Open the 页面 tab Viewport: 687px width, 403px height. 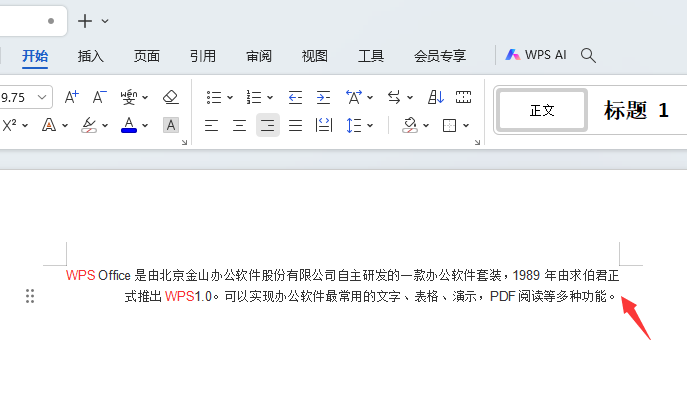click(146, 56)
